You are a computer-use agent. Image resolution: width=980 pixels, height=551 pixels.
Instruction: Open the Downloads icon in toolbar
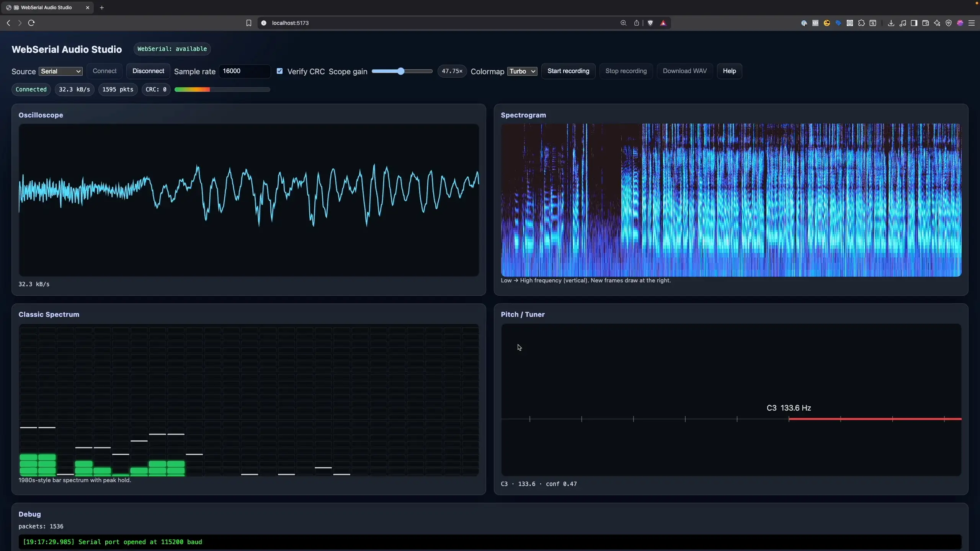click(891, 23)
